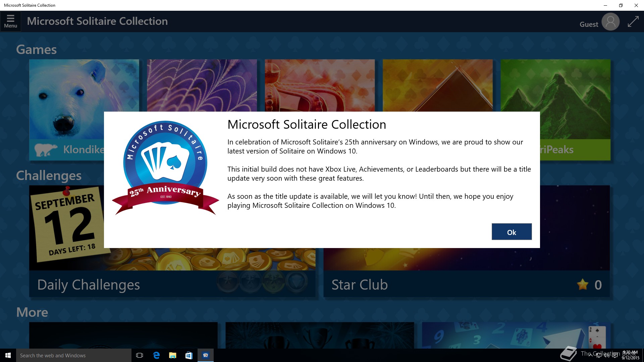Open File Explorer from the taskbar
644x362 pixels.
(173, 355)
